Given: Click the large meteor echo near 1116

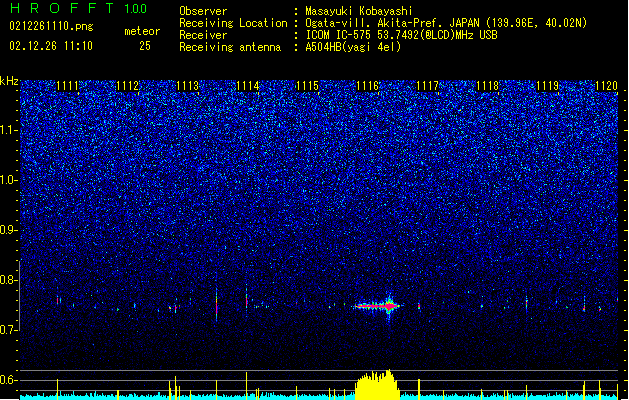Looking at the screenshot, I should click(378, 307).
